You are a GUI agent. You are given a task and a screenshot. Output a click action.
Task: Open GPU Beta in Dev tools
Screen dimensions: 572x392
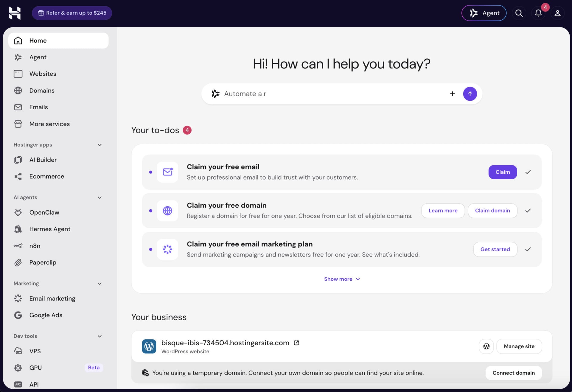point(58,368)
